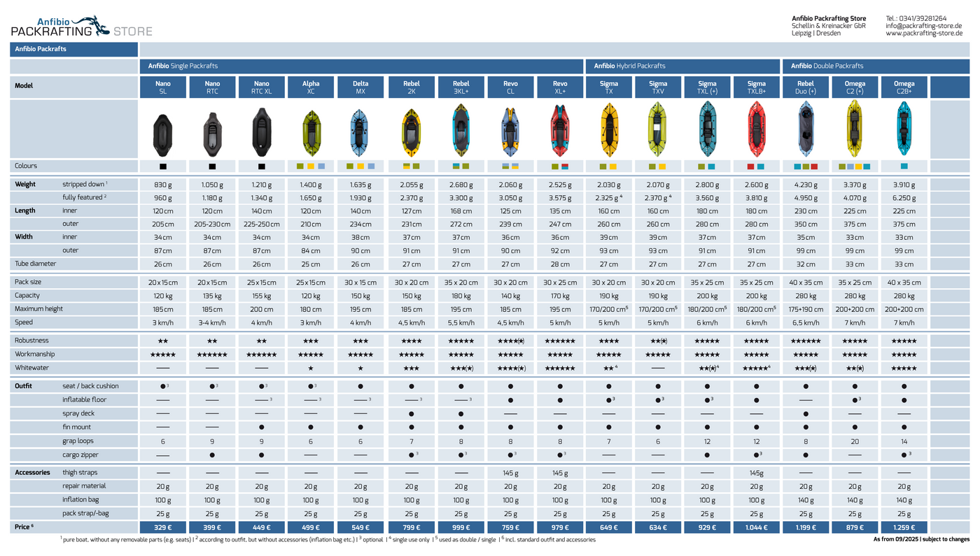
Task: Select the Rebel 2K boat image
Action: (x=411, y=132)
